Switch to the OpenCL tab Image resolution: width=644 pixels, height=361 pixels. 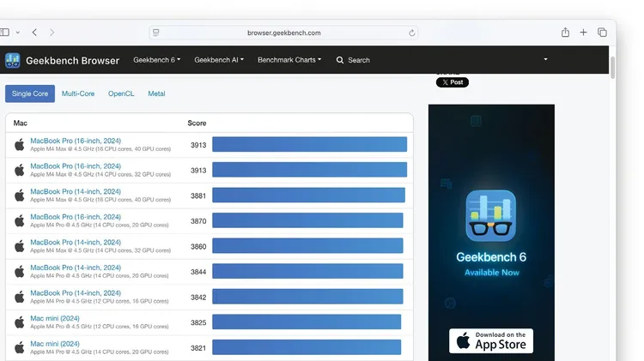pos(121,93)
